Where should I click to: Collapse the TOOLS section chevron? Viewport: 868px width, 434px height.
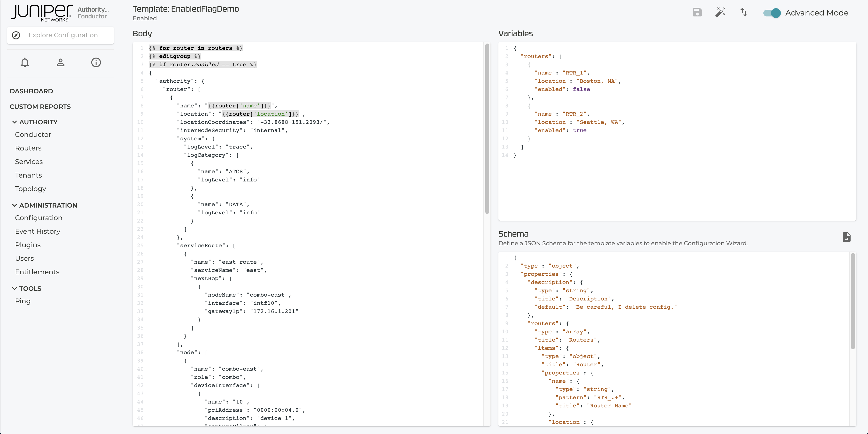pos(15,288)
